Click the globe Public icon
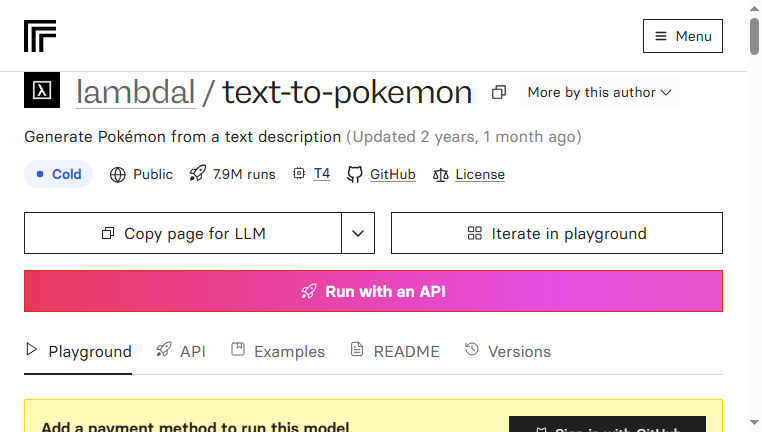 click(118, 174)
